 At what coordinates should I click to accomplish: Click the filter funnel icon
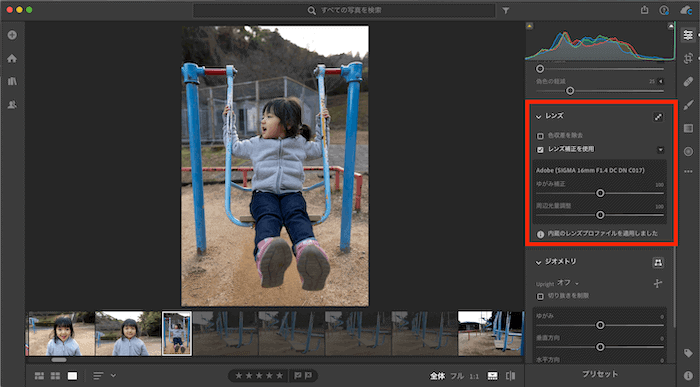click(x=505, y=10)
